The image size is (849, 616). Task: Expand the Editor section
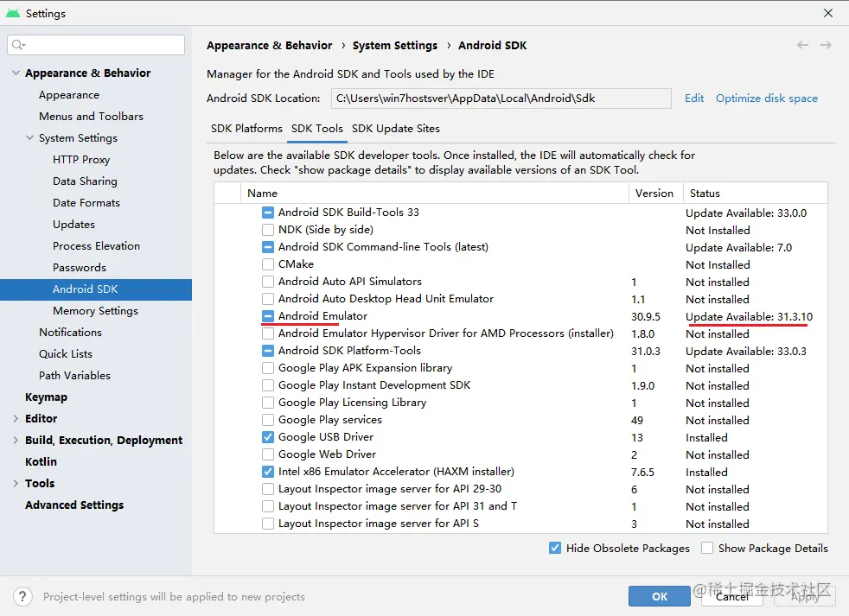[16, 418]
